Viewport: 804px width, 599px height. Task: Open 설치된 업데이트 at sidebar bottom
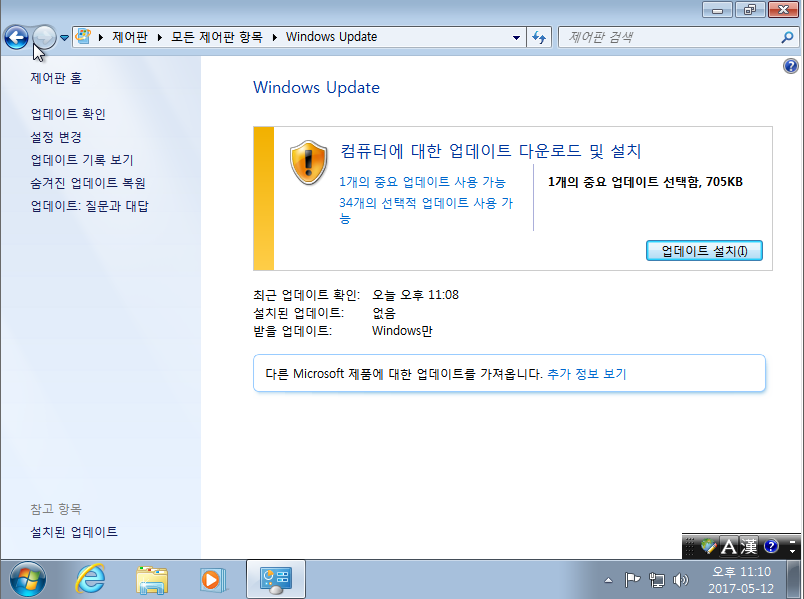[74, 532]
